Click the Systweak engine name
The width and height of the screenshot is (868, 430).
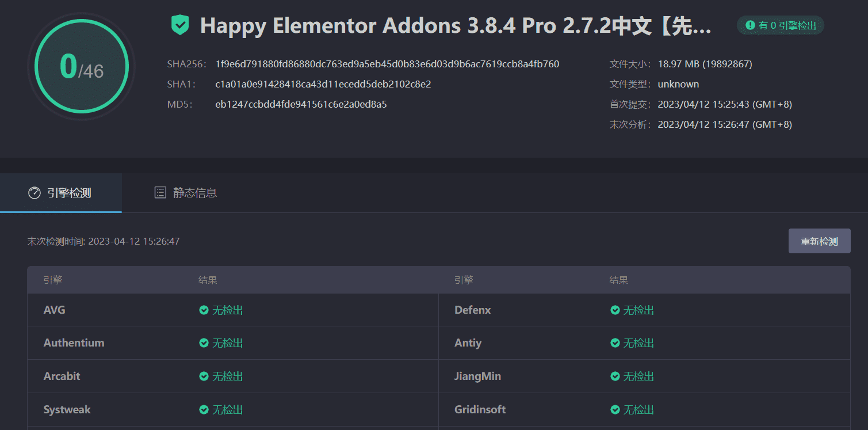pyautogui.click(x=67, y=410)
